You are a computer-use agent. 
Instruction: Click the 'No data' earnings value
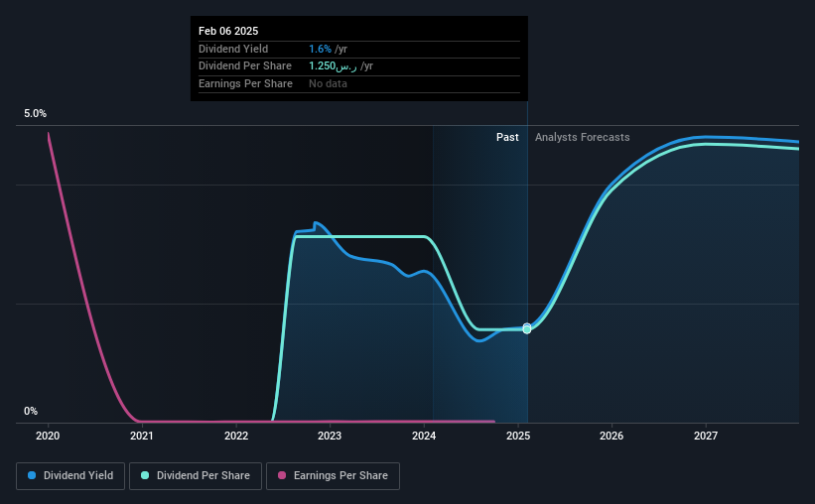(x=328, y=83)
